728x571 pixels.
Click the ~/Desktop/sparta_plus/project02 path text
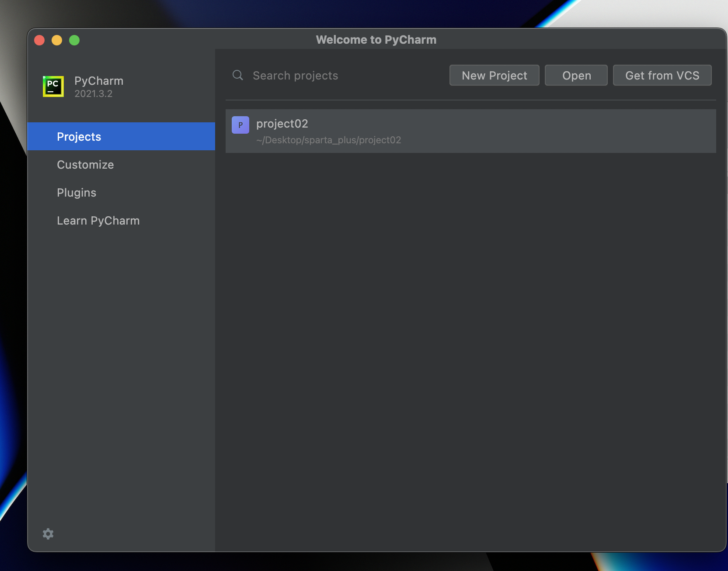tap(328, 140)
